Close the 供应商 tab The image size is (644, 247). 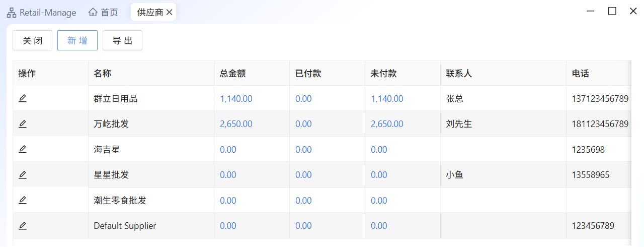point(170,13)
